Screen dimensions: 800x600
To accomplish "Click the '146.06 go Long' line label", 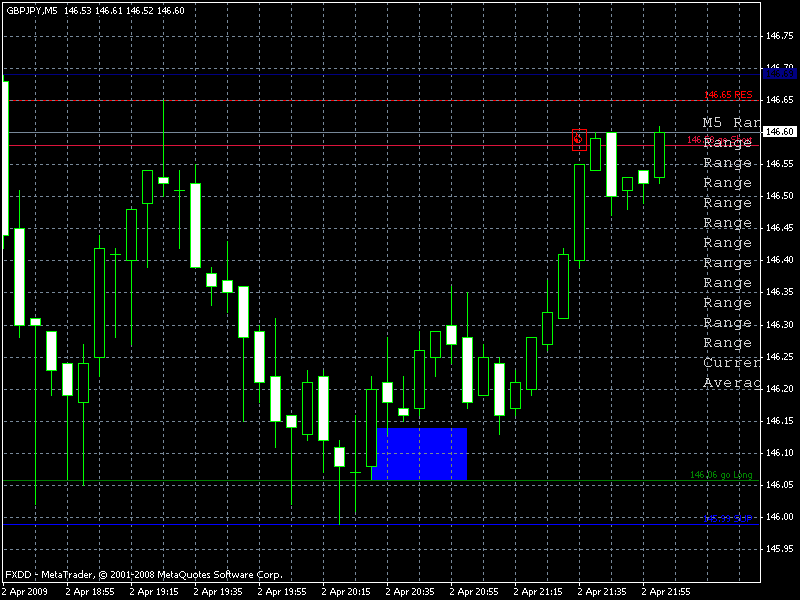I will [x=721, y=475].
